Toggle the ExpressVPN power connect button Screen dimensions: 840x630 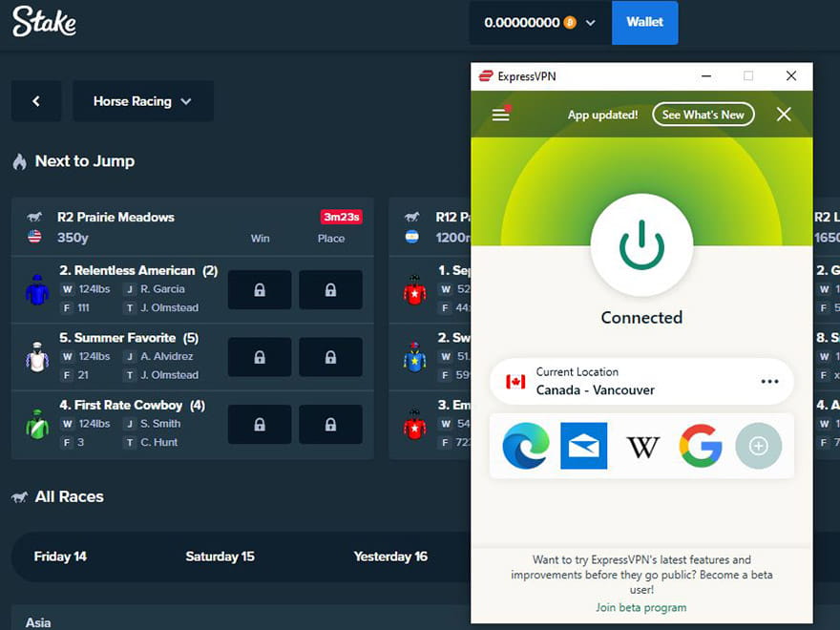(641, 245)
